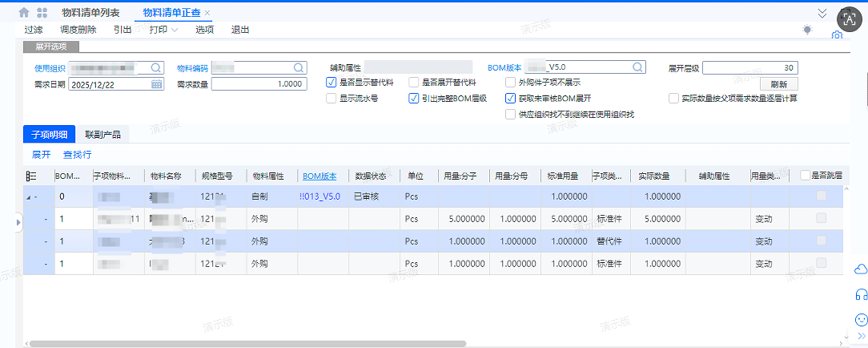Click the cloud icon on right sidebar
The height and width of the screenshot is (348, 868).
point(861,269)
